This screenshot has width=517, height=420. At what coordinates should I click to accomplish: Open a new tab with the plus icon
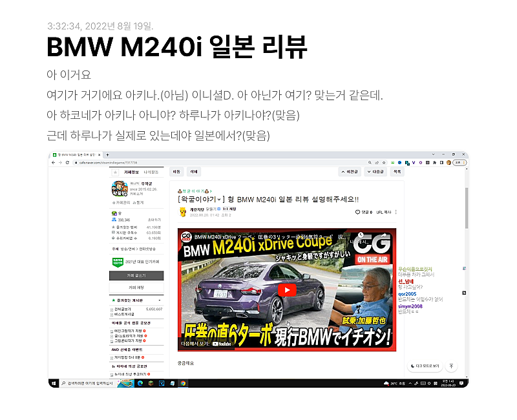[107, 154]
